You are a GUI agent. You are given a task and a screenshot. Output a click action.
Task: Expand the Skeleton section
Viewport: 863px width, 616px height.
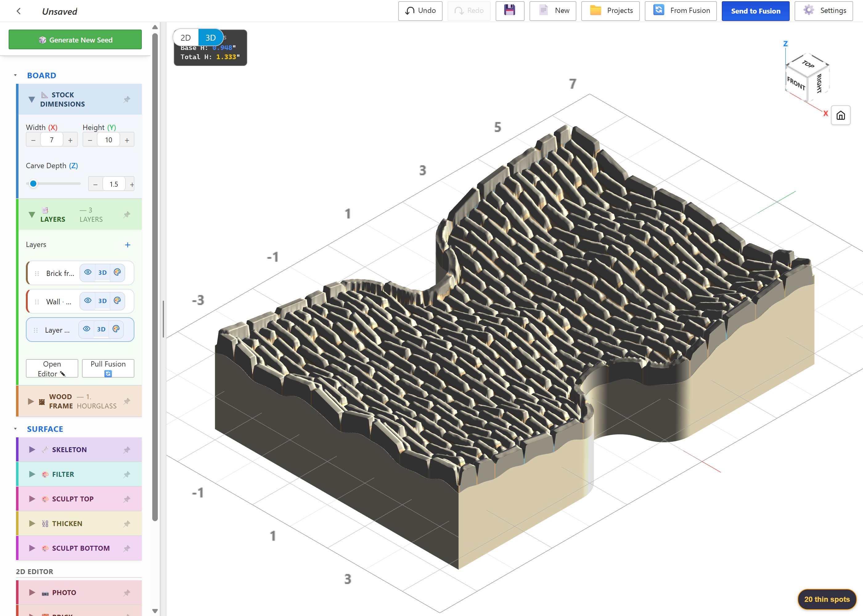pyautogui.click(x=32, y=450)
